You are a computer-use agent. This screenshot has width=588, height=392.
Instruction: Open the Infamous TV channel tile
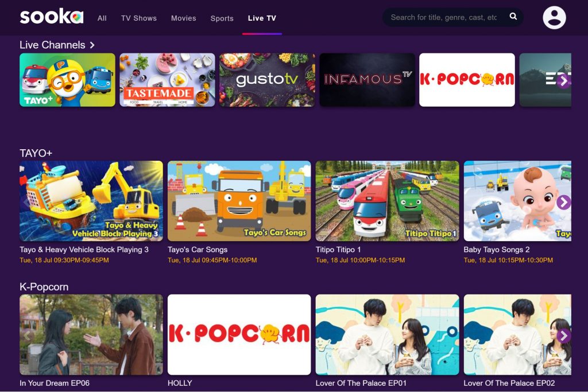pos(367,80)
